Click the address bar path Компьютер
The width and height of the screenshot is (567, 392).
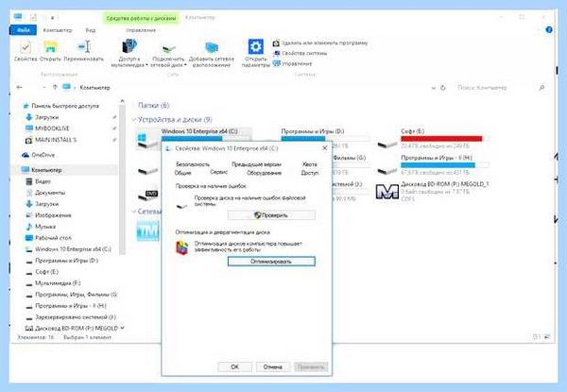point(94,88)
